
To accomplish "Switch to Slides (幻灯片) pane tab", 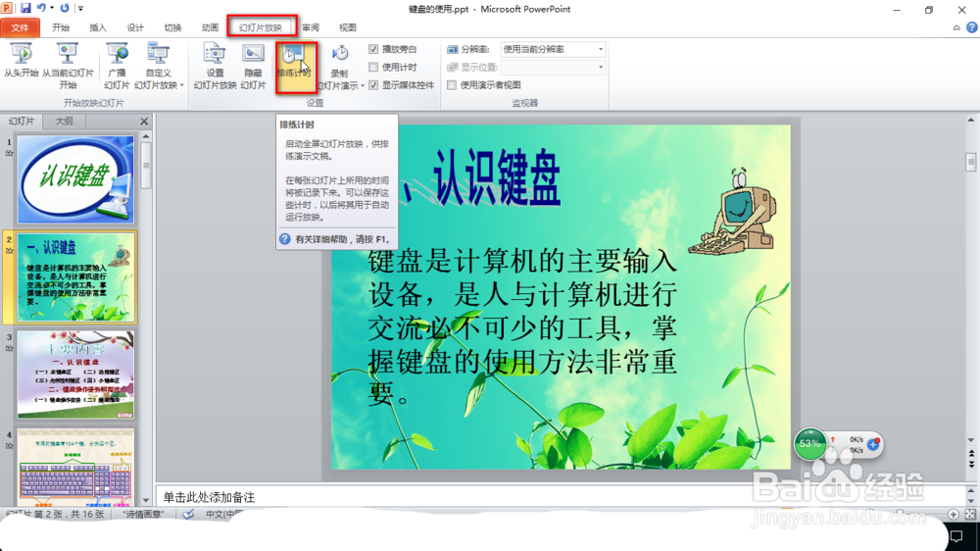I will [22, 122].
